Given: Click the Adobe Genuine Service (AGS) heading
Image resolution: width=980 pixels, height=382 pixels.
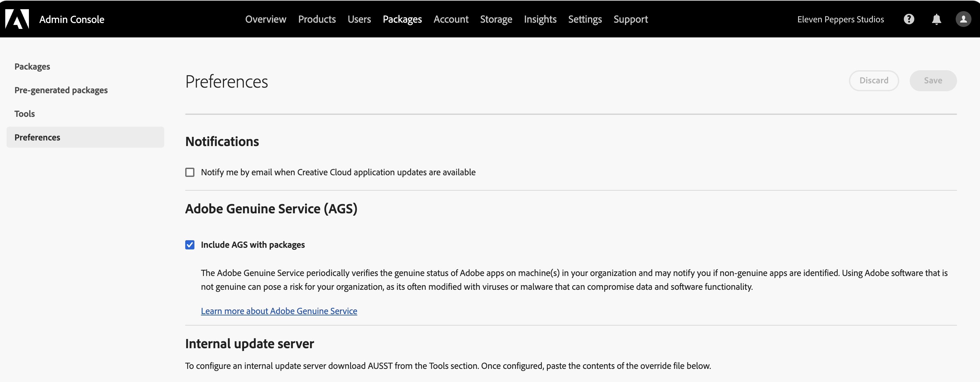Looking at the screenshot, I should click(x=271, y=209).
